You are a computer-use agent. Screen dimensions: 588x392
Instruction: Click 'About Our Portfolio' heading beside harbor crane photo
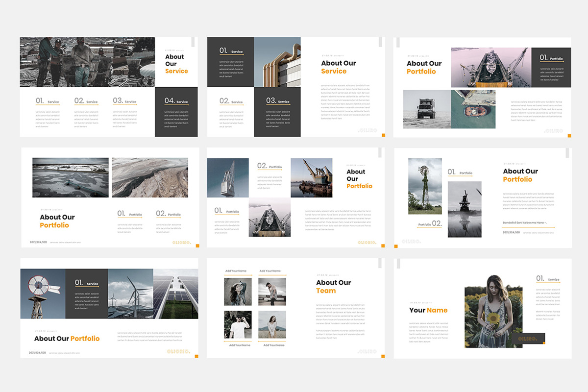tap(359, 179)
